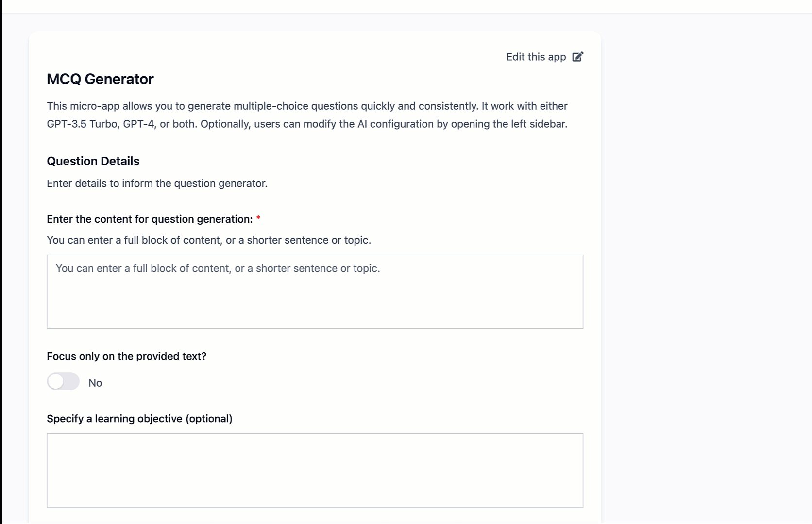Click 'Edit this app' in the header
The height and width of the screenshot is (524, 812).
[x=536, y=57]
